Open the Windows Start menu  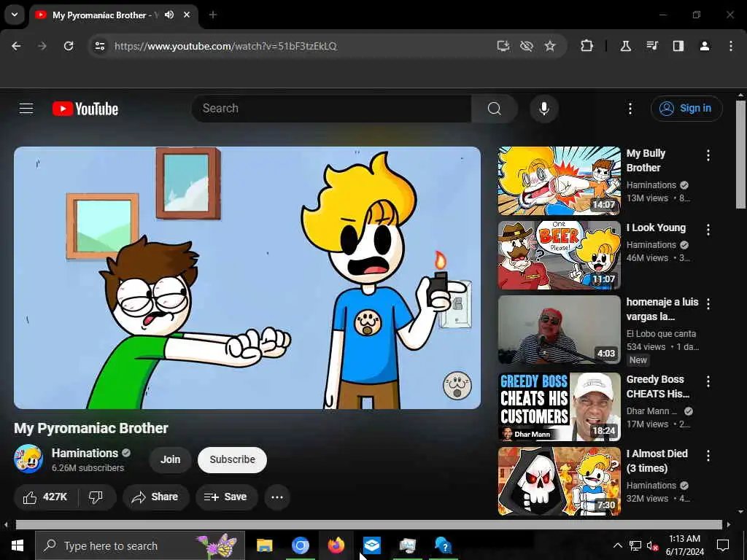pos(18,545)
